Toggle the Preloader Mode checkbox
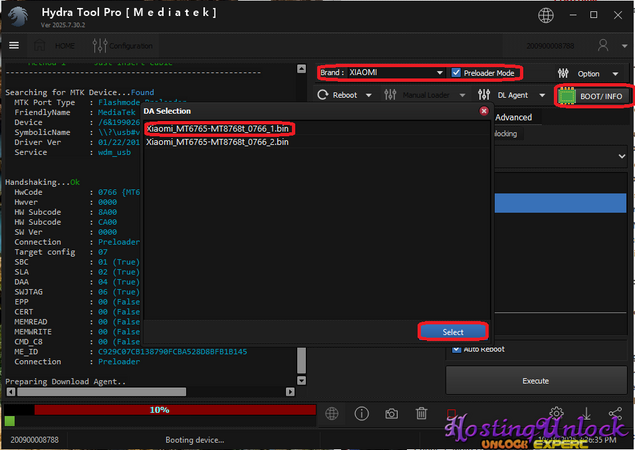635x450 pixels. tap(457, 73)
